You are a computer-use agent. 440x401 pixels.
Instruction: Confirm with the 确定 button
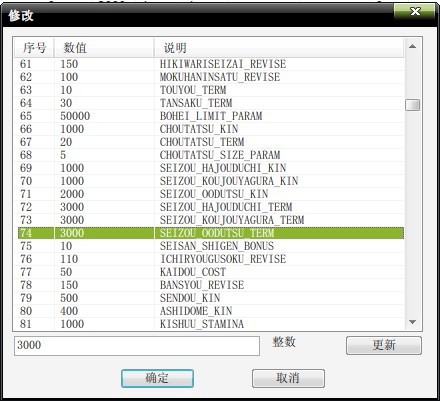coord(157,378)
